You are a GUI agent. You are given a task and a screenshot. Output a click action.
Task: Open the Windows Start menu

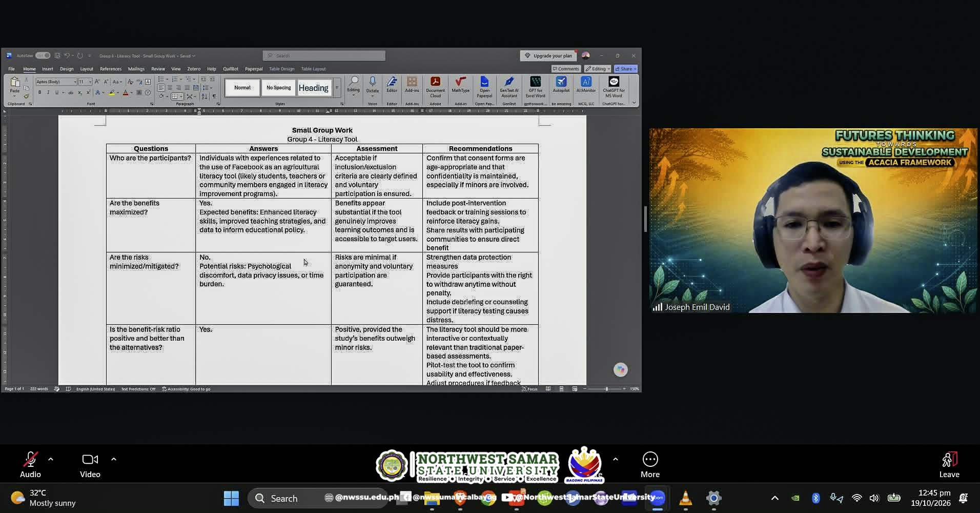pos(231,498)
